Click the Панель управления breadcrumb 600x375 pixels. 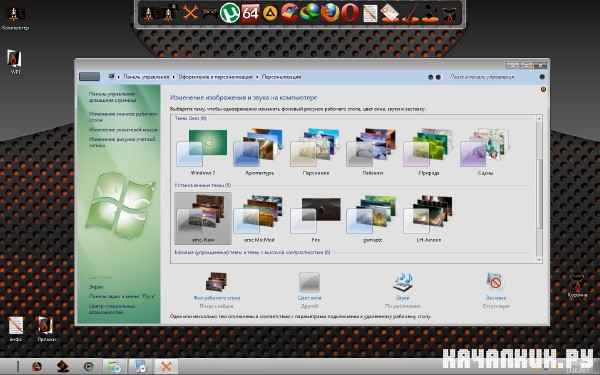pos(146,77)
